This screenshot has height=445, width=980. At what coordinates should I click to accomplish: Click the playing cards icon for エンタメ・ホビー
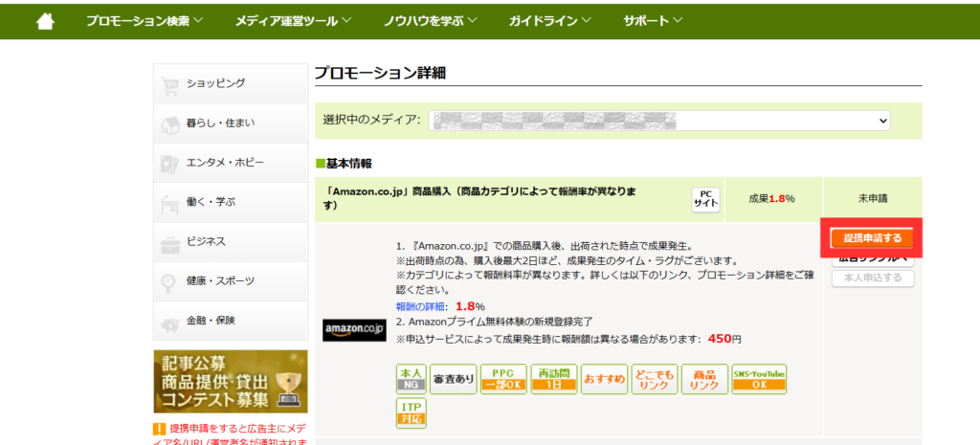coord(170,164)
